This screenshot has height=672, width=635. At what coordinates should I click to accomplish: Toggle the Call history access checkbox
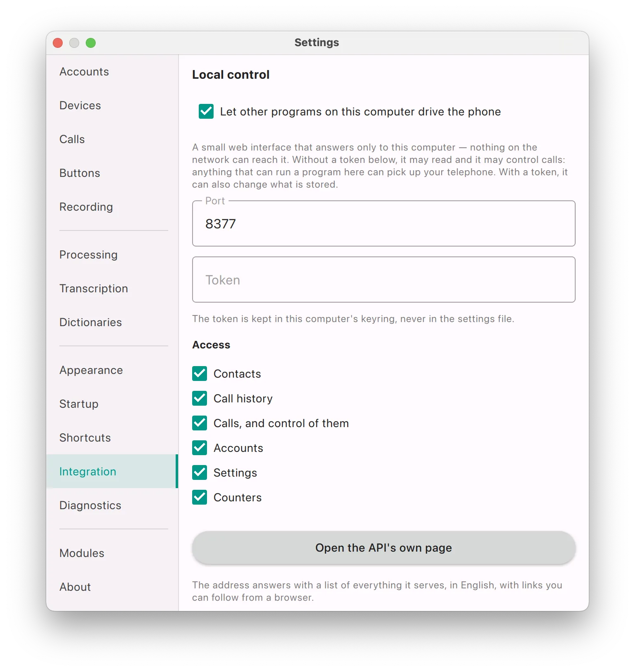(200, 398)
